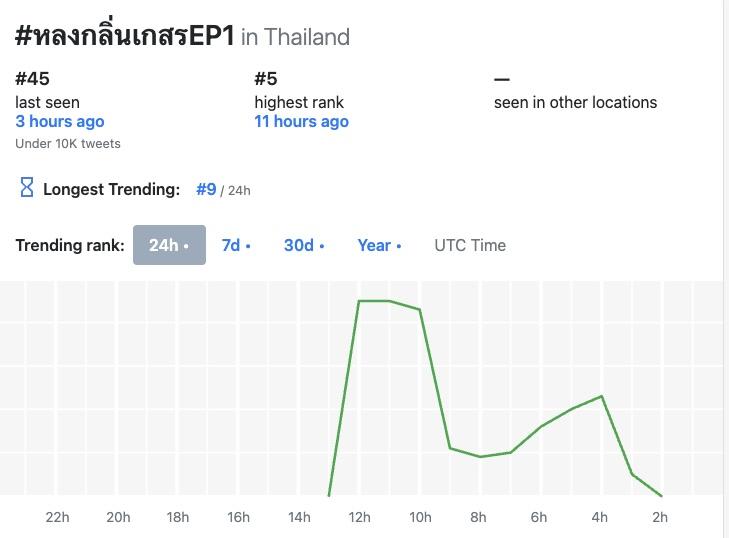This screenshot has width=729, height=538.
Task: Open the "11 hours ago" highest rank link
Action: pyautogui.click(x=301, y=121)
